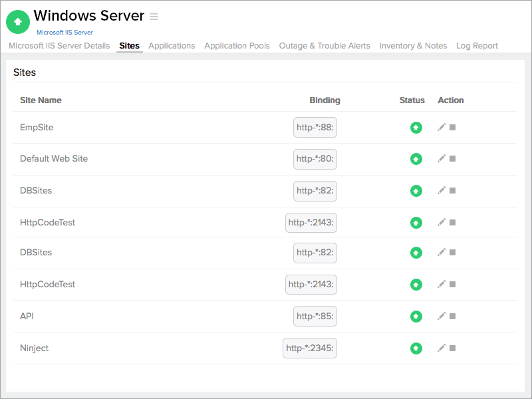Edit the Default Web Site entry

click(442, 158)
